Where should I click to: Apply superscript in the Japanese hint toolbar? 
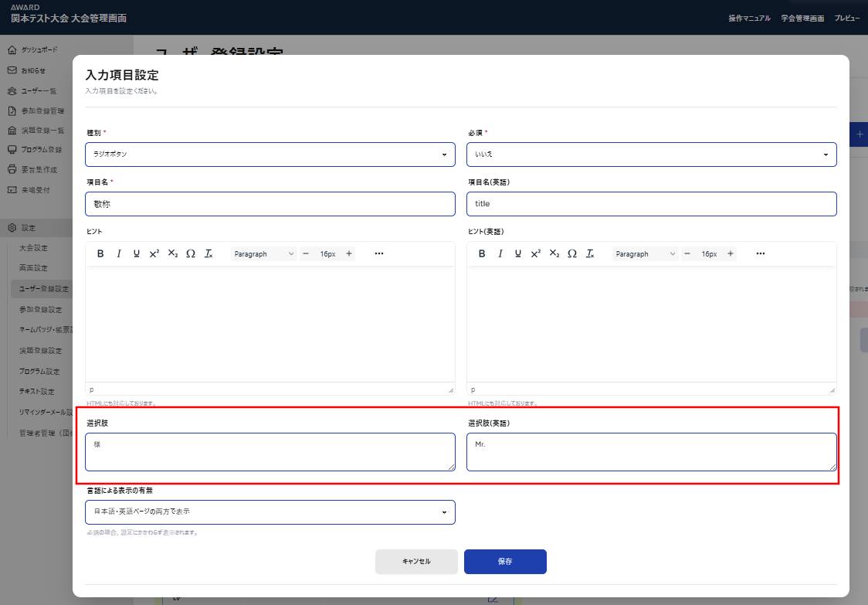pos(154,253)
